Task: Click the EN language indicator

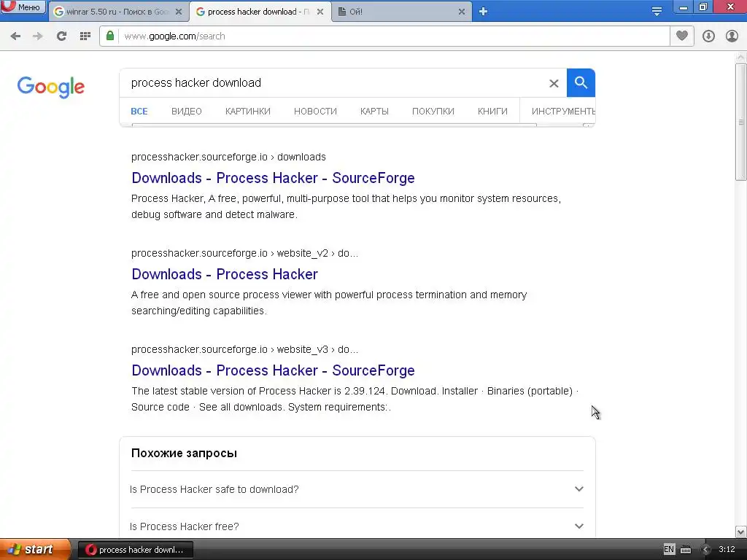Action: [669, 550]
